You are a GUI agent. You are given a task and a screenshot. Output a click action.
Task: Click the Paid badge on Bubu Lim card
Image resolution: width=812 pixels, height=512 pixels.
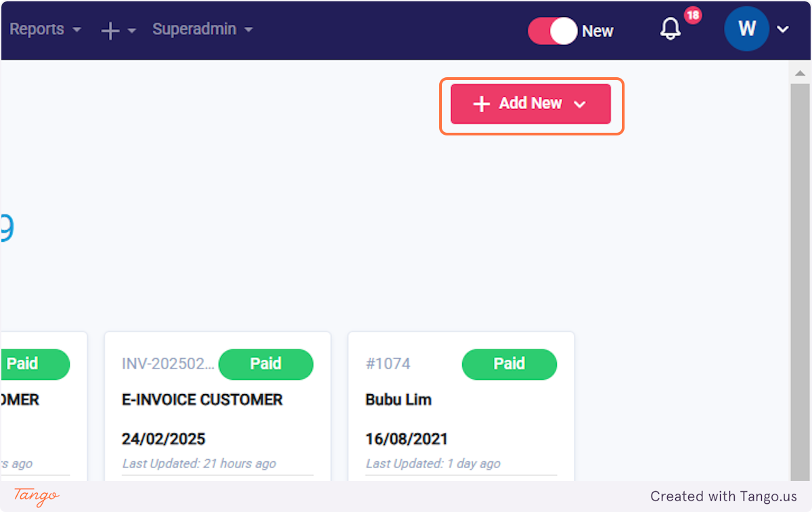tap(510, 364)
